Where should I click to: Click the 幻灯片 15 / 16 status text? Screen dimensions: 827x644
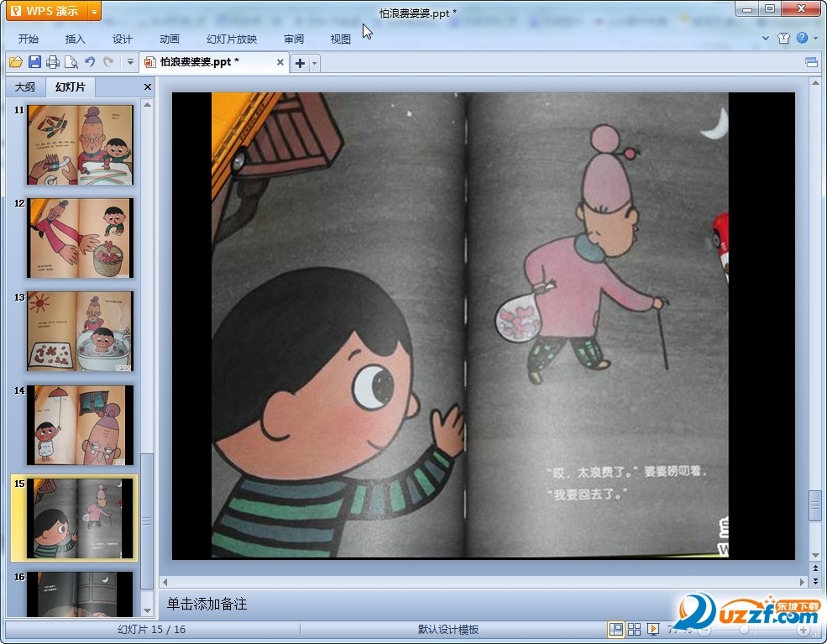point(151,630)
